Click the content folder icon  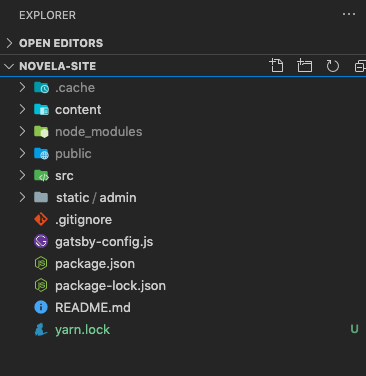pyautogui.click(x=41, y=110)
